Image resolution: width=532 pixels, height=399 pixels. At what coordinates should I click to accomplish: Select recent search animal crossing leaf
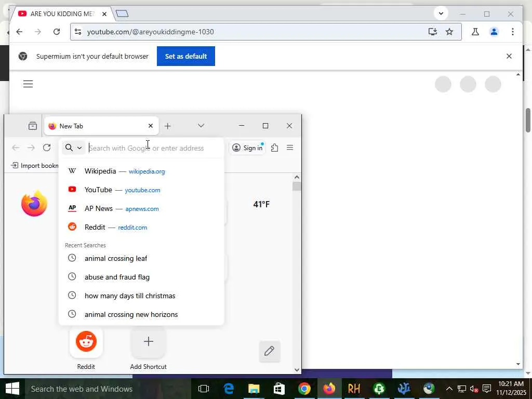[141, 258]
